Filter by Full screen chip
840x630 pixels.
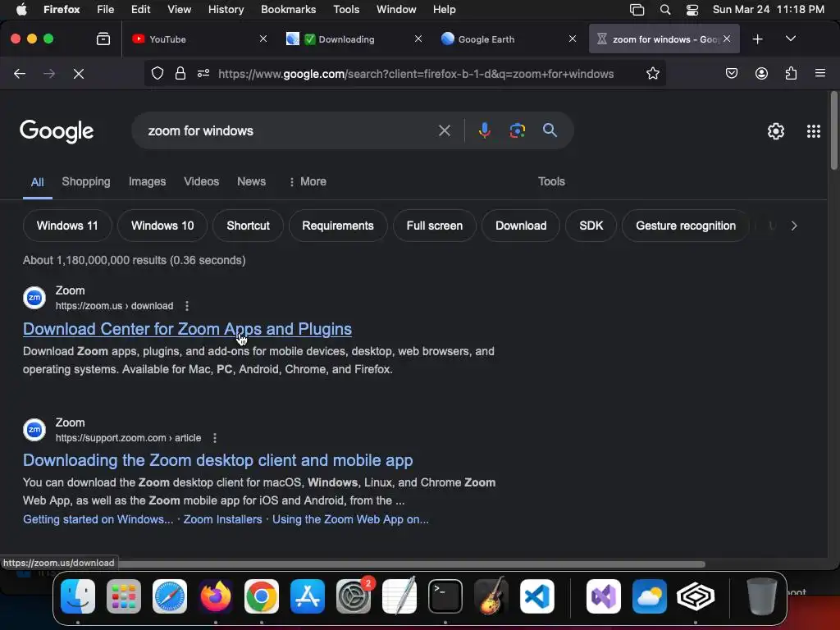(435, 226)
